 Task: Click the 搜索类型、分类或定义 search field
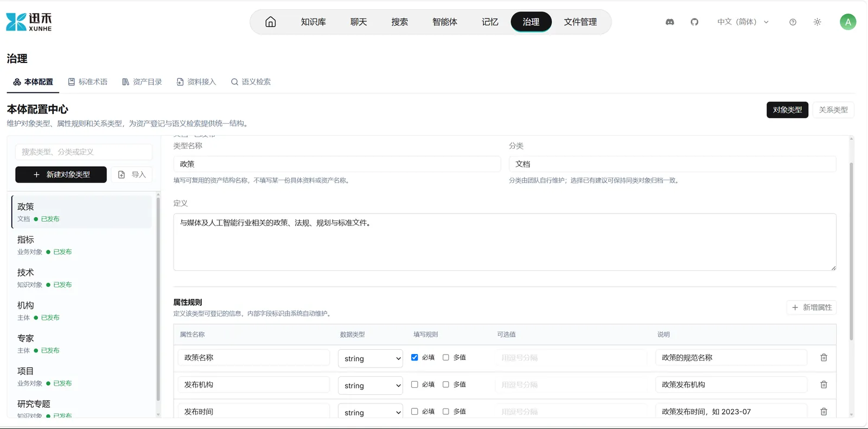pos(84,152)
